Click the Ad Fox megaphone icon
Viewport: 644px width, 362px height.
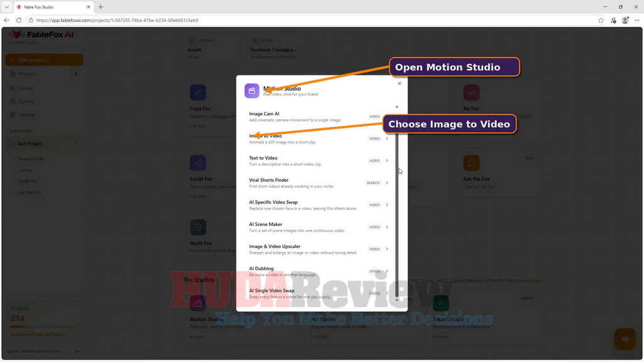472,93
